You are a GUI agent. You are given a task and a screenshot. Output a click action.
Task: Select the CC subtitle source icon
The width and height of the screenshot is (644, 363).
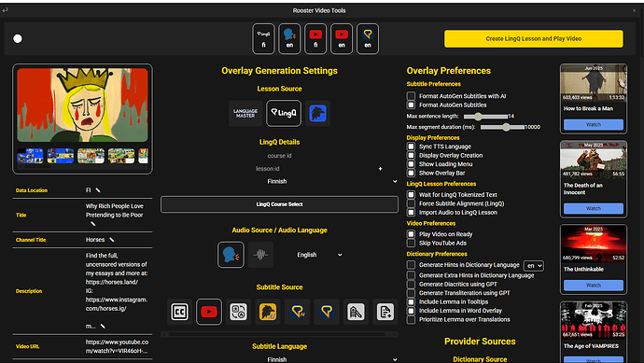(x=179, y=312)
